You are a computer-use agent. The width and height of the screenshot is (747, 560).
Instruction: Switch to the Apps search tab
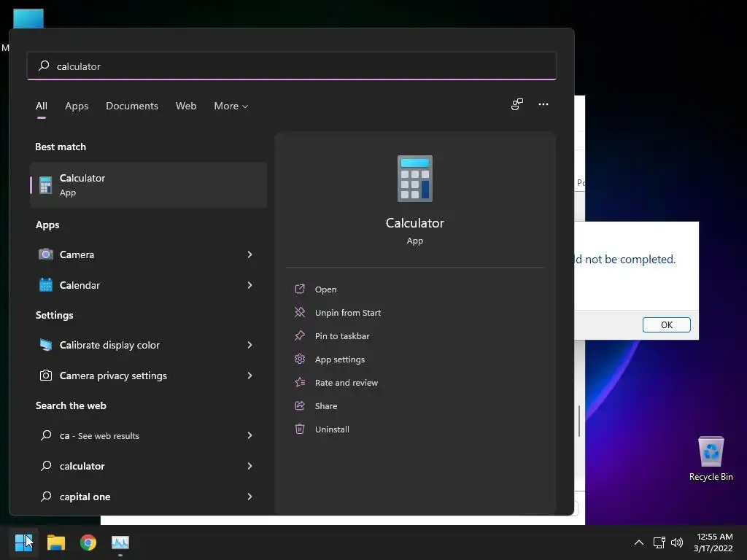77,106
